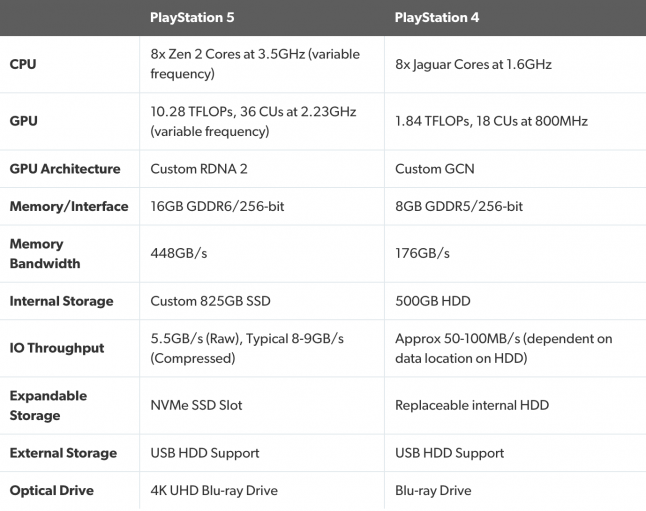Viewport: 646px width, 511px height.
Task: Click the PlayStation 5 column header
Action: [x=199, y=17]
